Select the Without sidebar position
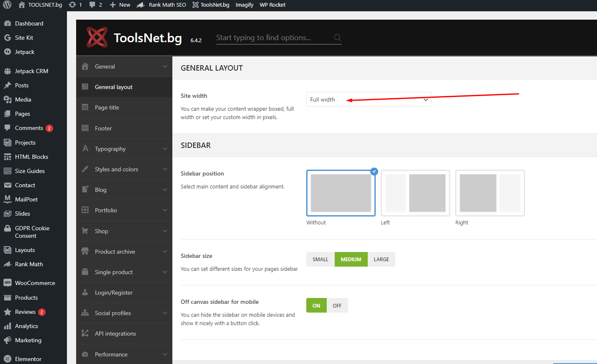The width and height of the screenshot is (597, 364). (341, 193)
